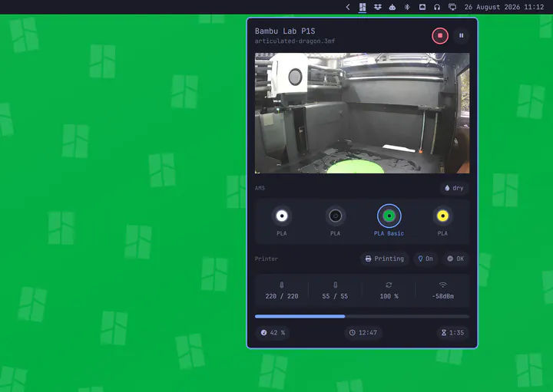Open the headphones audio tray icon
Screen dimensions: 553x392
pos(437,7)
